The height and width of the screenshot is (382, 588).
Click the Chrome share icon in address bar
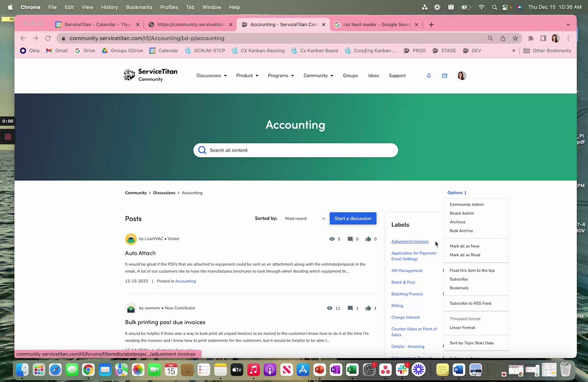coord(503,38)
